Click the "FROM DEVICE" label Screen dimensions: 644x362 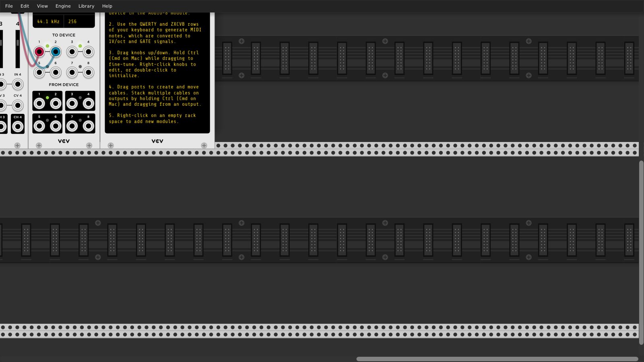click(x=64, y=85)
